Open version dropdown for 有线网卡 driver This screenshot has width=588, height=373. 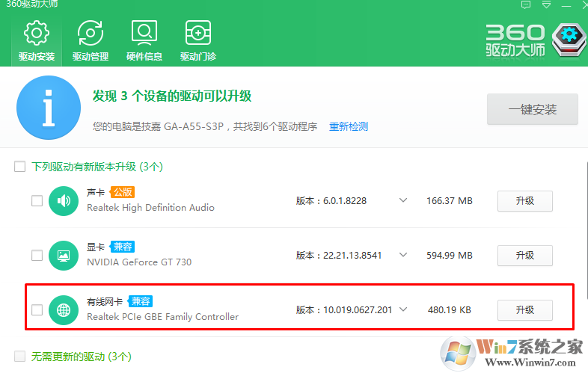pyautogui.click(x=402, y=310)
